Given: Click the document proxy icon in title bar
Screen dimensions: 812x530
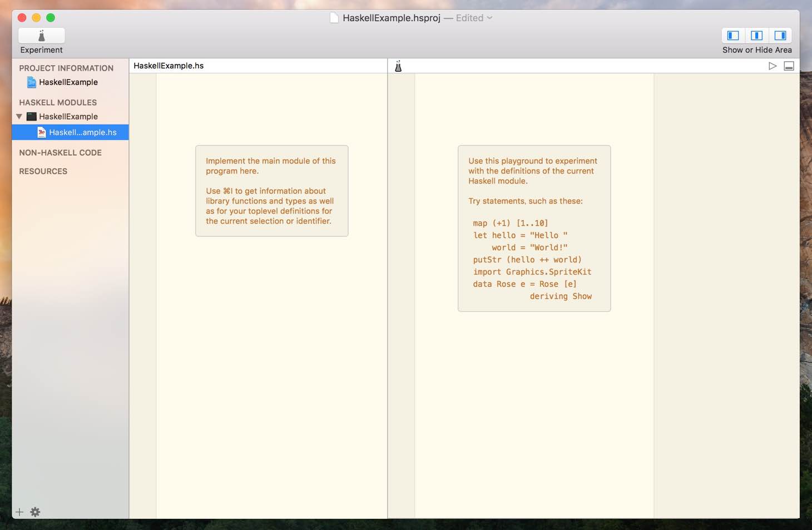Looking at the screenshot, I should [334, 18].
